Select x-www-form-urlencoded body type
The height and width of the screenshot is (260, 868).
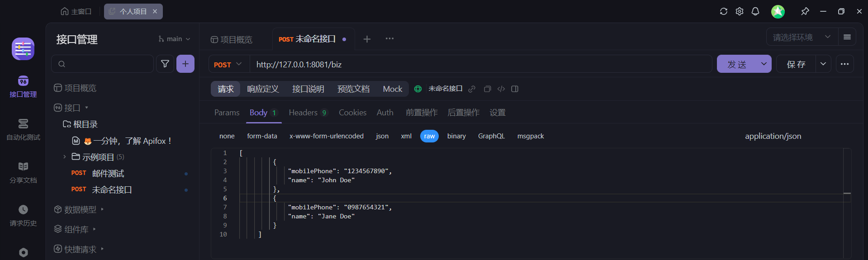(x=327, y=136)
